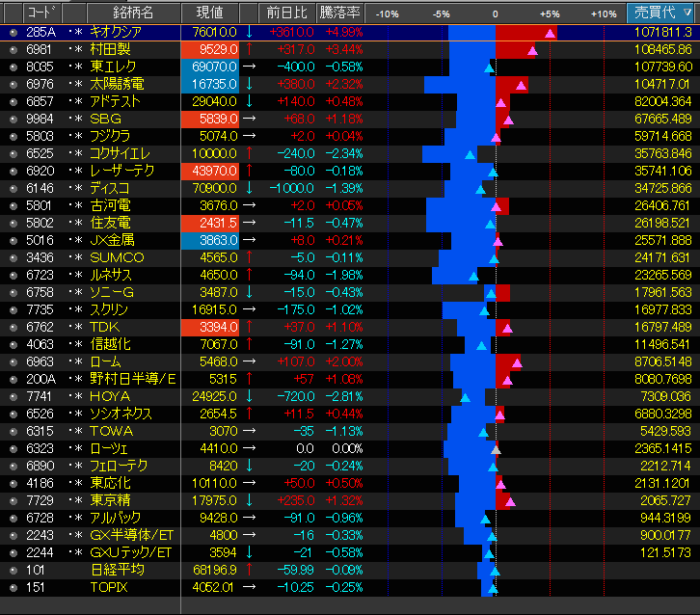This screenshot has height=615, width=700.
Task: Click the up arrow next to 日経平均's value
Action: 249,570
